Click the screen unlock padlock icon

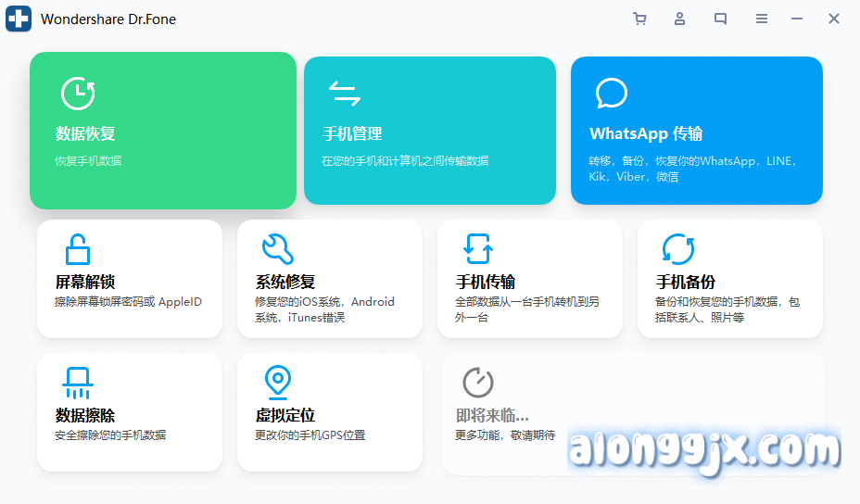(x=77, y=249)
